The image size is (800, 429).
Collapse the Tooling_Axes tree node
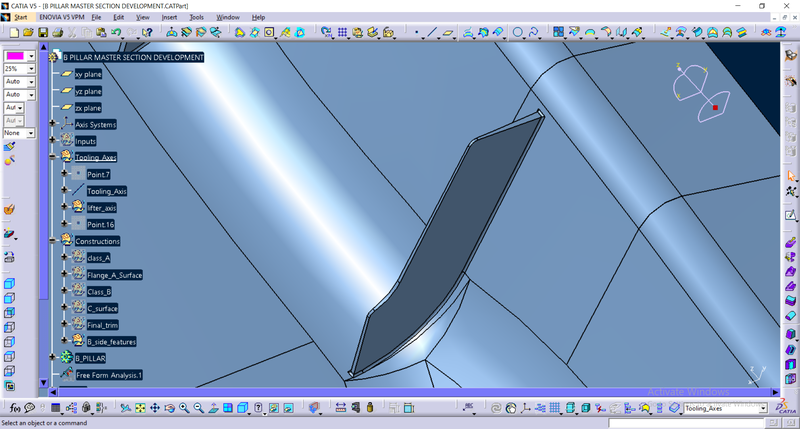point(52,157)
